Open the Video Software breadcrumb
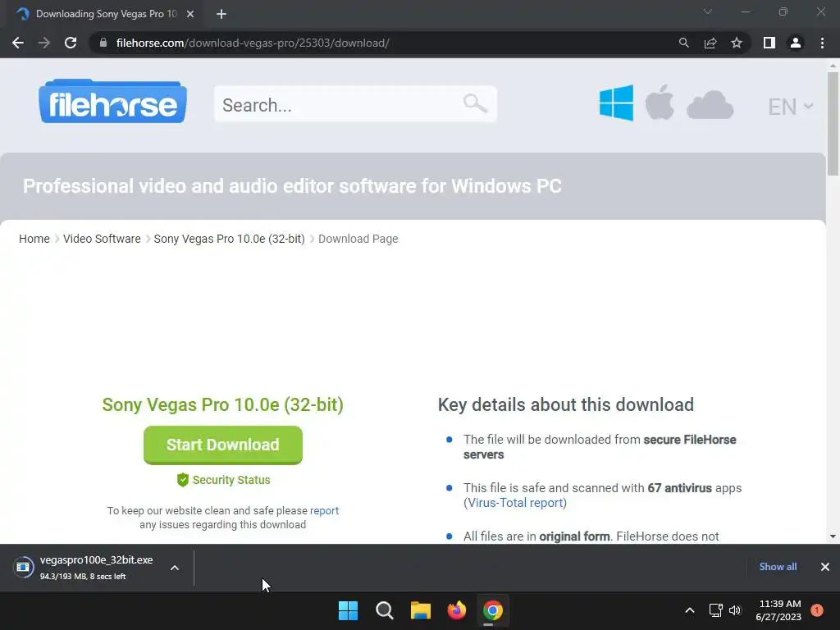840x630 pixels. [x=102, y=239]
